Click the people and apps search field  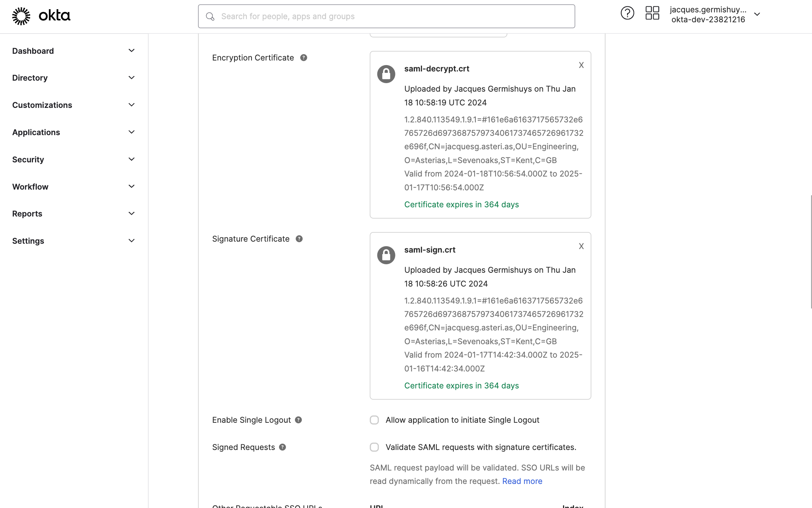386,16
